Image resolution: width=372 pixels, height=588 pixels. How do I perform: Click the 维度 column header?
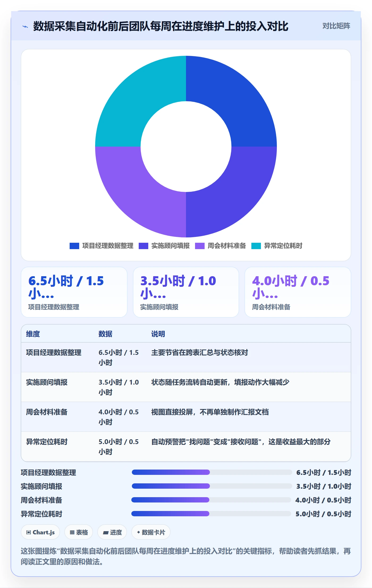click(33, 334)
